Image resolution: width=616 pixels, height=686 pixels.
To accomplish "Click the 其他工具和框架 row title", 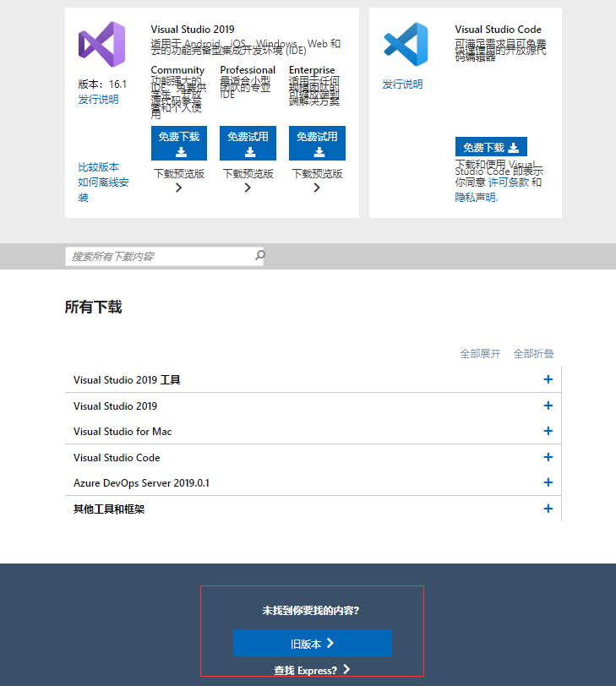I will pyautogui.click(x=109, y=509).
